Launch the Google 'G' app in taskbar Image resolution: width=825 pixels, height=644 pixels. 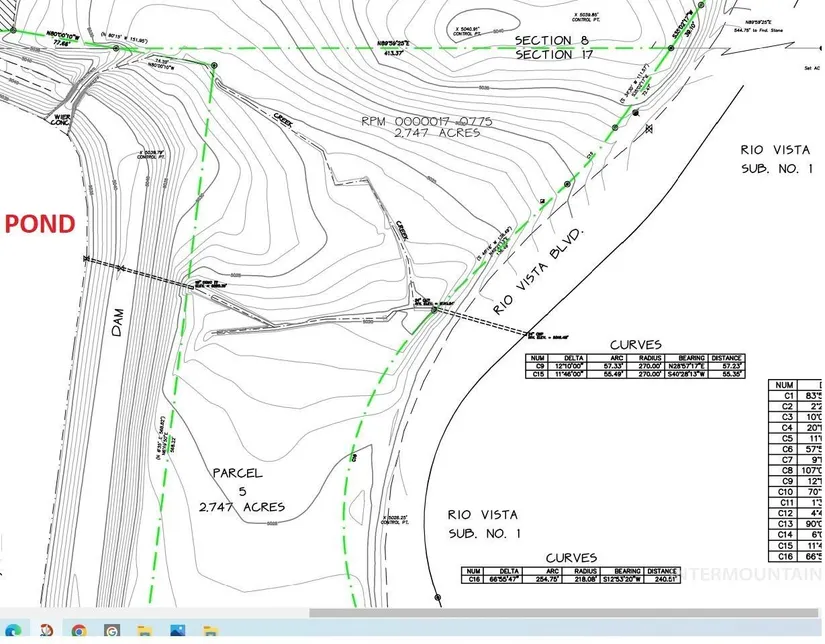click(112, 631)
